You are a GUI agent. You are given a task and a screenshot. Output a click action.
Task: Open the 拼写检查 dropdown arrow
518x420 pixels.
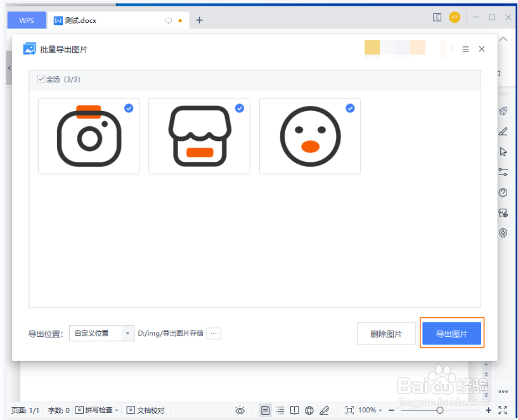(117, 410)
